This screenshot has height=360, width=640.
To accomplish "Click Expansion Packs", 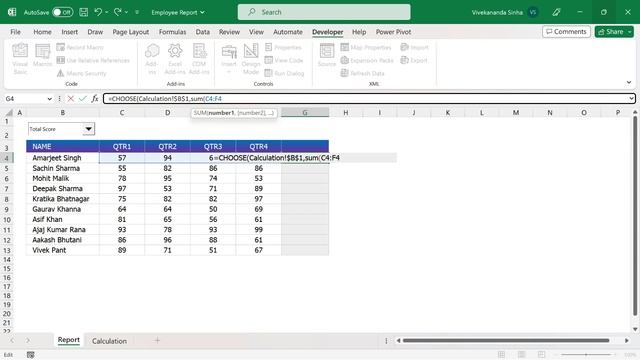I will click(367, 60).
